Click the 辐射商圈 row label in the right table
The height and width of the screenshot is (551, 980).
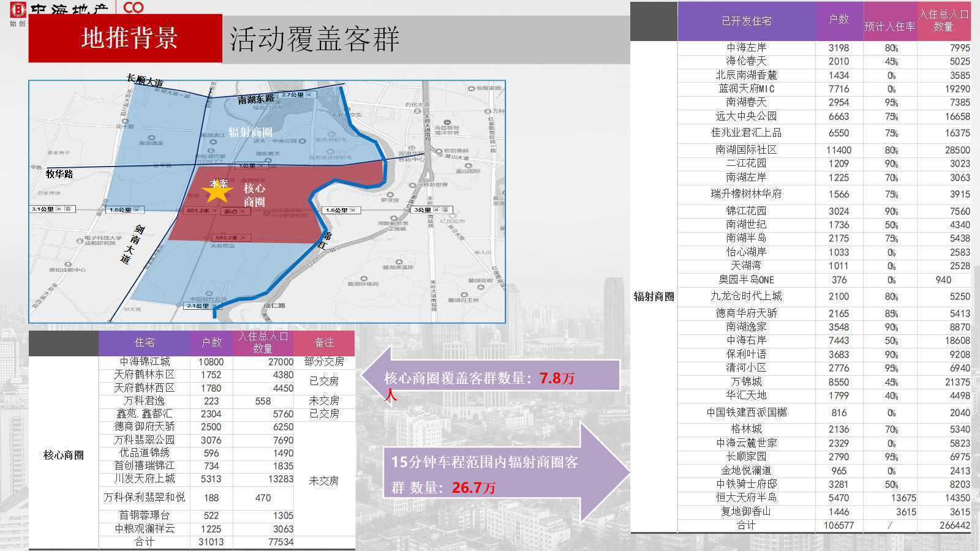654,297
